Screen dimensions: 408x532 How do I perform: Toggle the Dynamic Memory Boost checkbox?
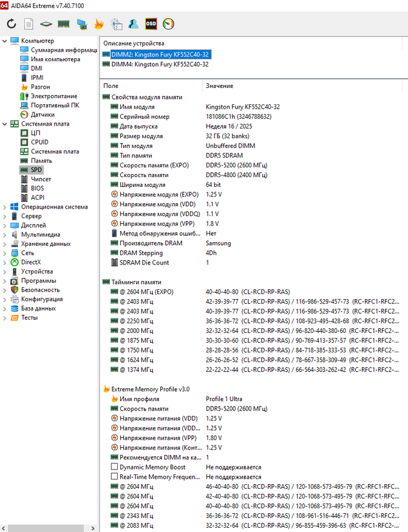[115, 467]
